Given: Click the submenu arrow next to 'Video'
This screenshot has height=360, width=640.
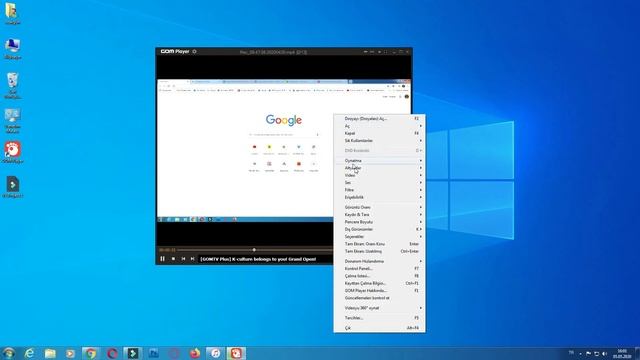Looking at the screenshot, I should 421,175.
